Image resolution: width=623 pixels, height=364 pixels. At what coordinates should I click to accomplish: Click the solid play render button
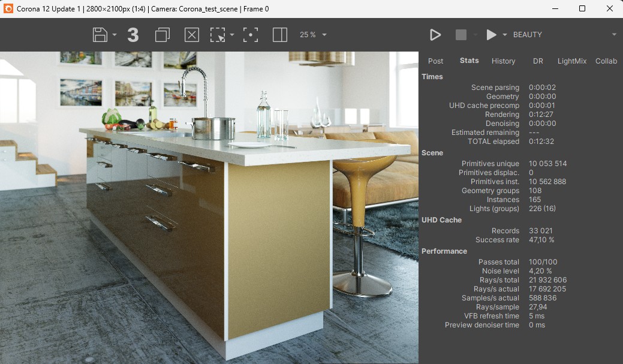point(492,35)
